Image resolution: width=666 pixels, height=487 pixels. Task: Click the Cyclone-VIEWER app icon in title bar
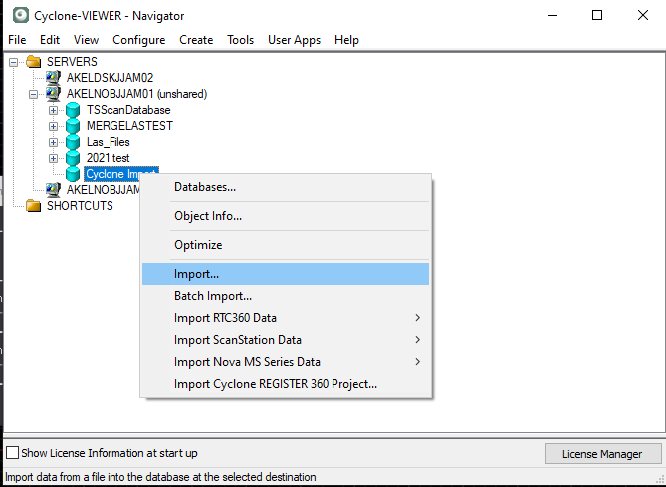point(16,16)
